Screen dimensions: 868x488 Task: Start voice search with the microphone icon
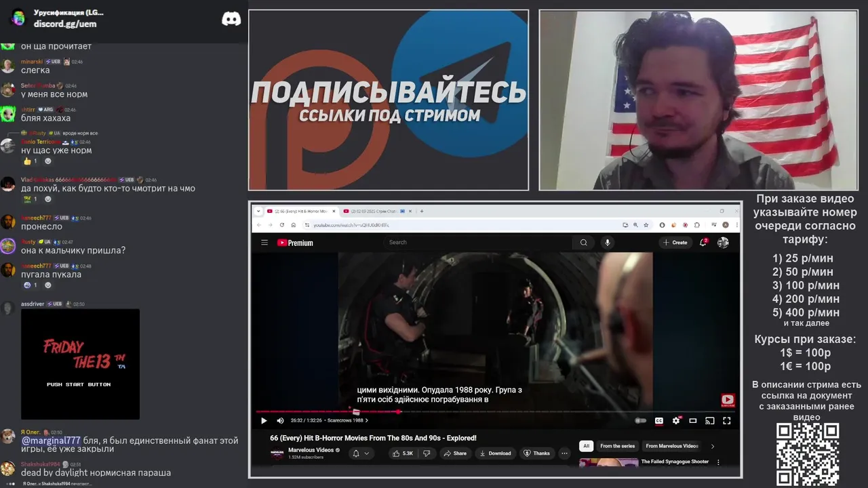608,243
